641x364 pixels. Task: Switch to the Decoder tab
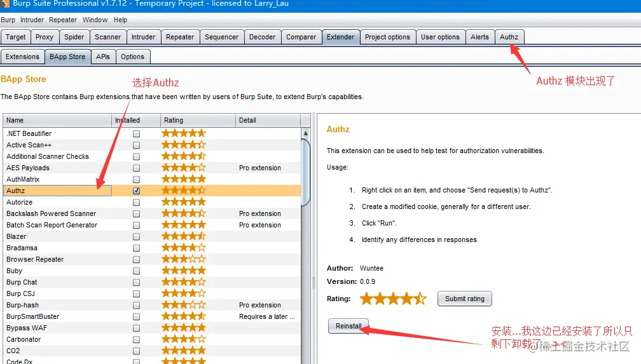click(263, 37)
